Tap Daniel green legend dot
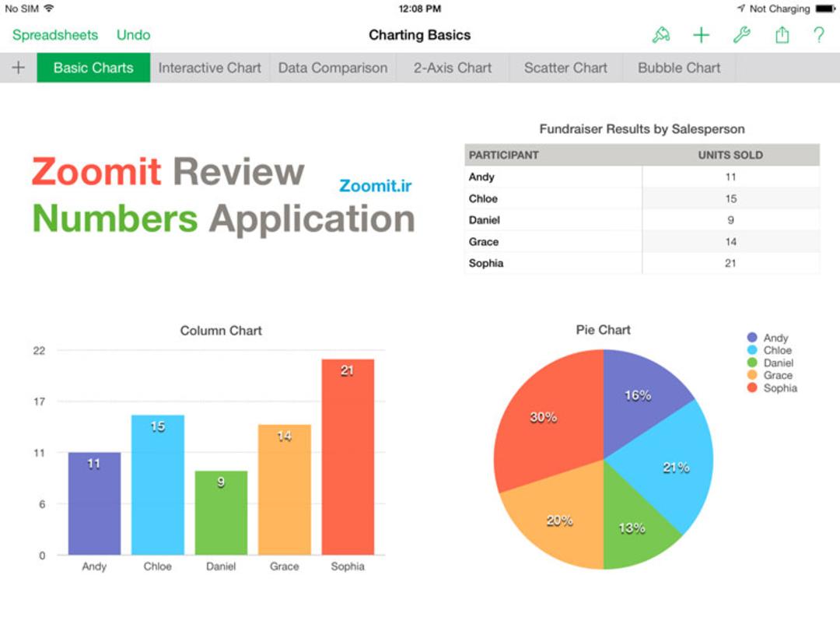The width and height of the screenshot is (840, 631). (x=752, y=363)
